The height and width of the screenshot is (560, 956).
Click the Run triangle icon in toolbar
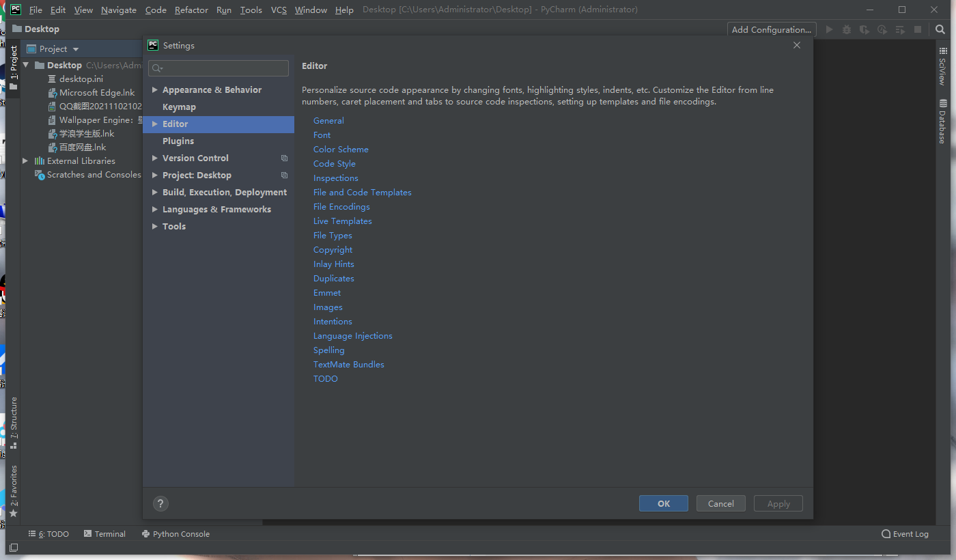[829, 29]
